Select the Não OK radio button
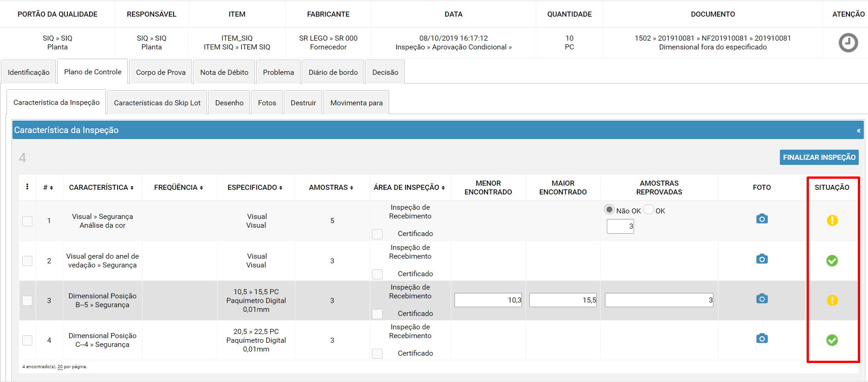Screen dimensions: 868x382 [x=609, y=210]
